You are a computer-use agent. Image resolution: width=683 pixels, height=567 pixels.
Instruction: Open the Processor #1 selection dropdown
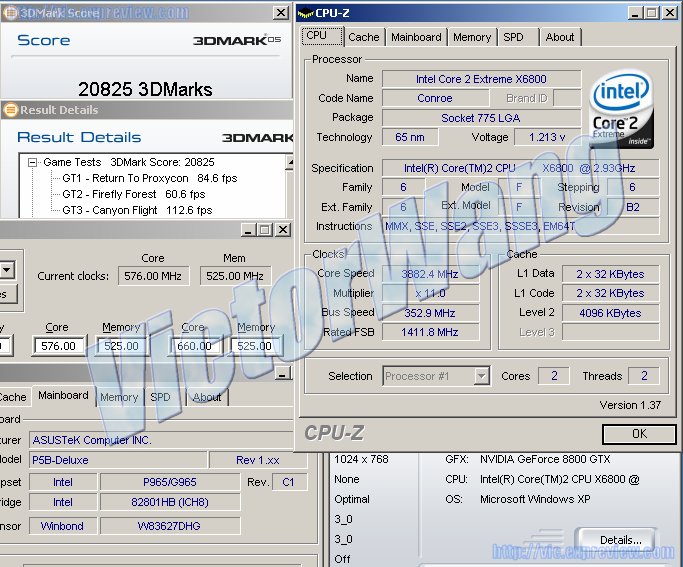(x=481, y=375)
